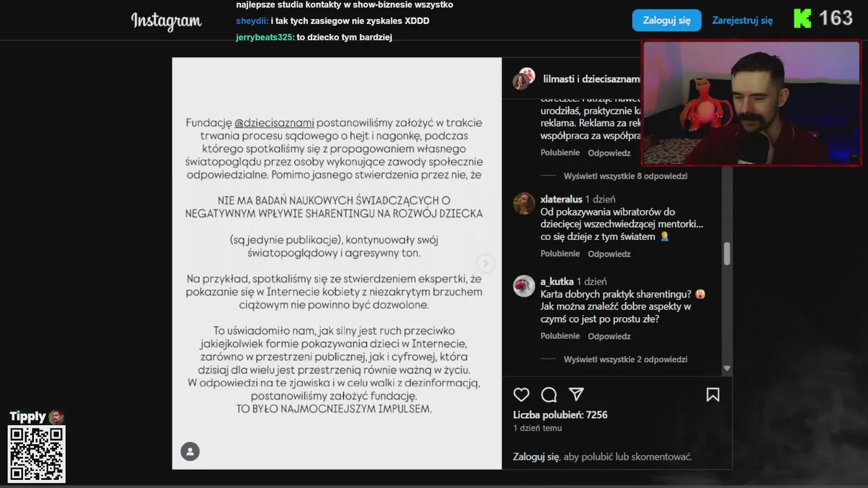The width and height of the screenshot is (868, 488).
Task: Share post with paper plane icon
Action: tap(576, 394)
